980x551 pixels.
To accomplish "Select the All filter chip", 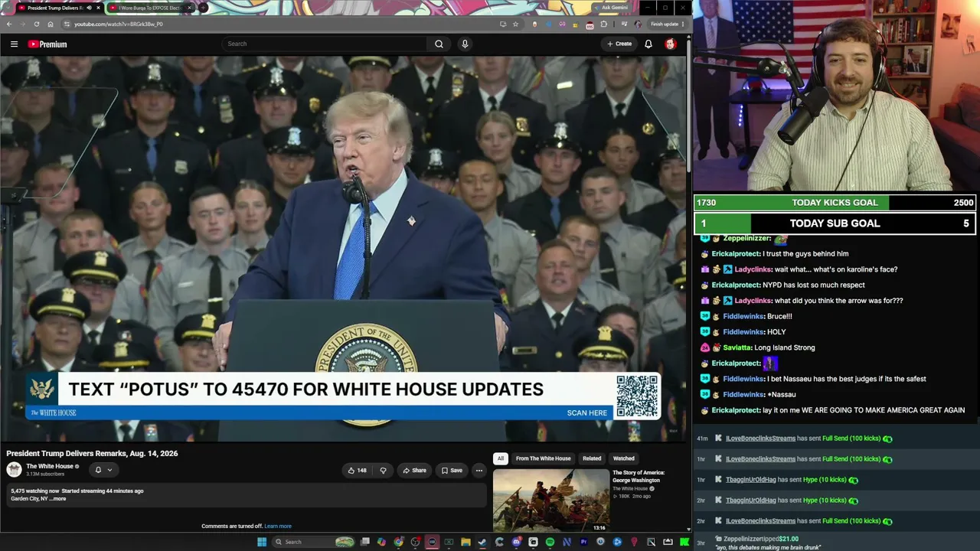I will [500, 458].
